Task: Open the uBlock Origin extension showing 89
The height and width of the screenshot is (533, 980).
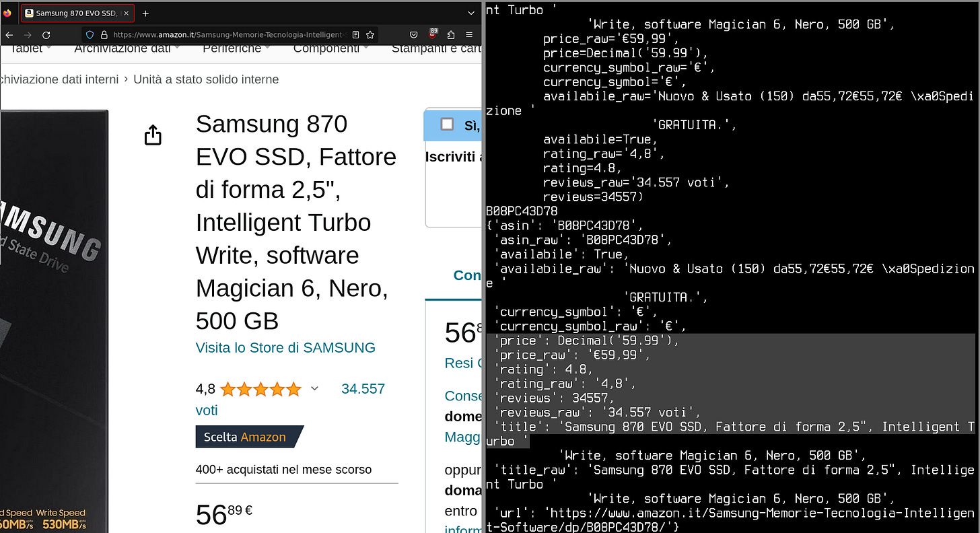Action: (x=433, y=34)
